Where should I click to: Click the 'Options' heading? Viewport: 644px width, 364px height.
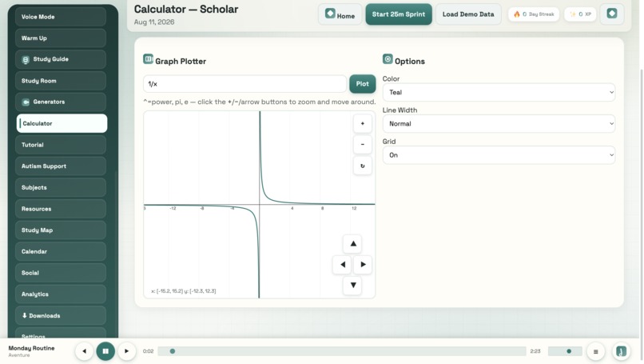[x=409, y=62]
